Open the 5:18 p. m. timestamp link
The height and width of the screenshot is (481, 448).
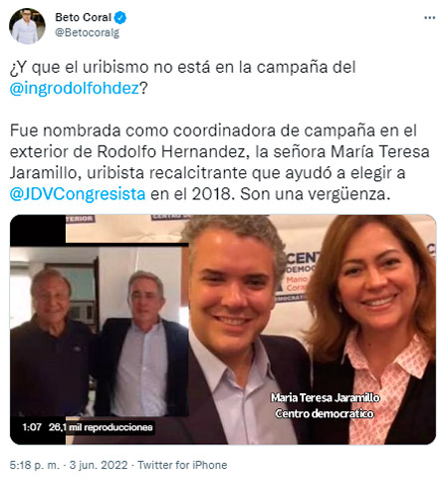pyautogui.click(x=35, y=465)
